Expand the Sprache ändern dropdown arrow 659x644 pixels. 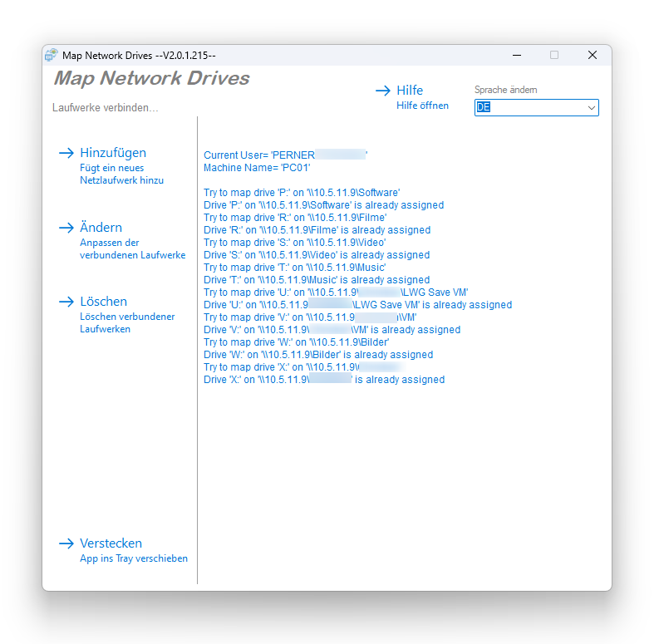point(591,108)
